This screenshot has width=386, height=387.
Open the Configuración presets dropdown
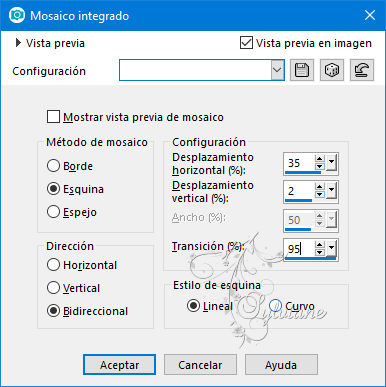click(277, 70)
